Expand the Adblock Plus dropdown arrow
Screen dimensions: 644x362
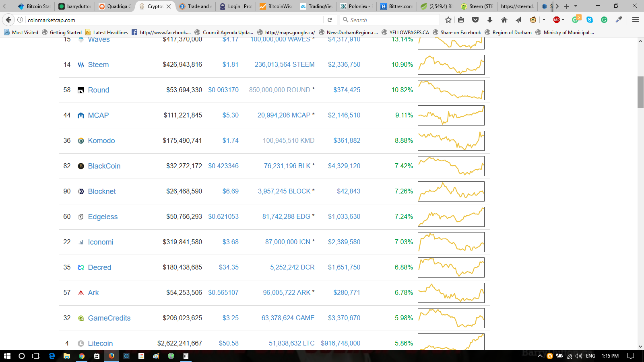tap(563, 20)
